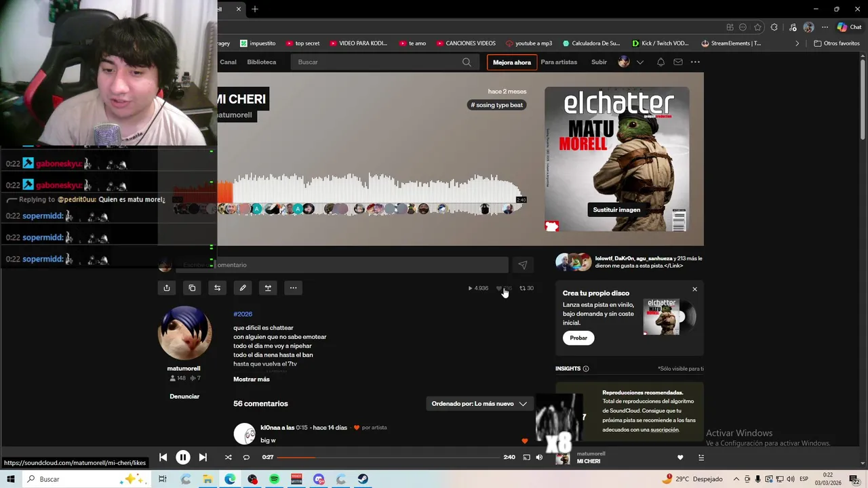The image size is (868, 488).
Task: Open the youtube a mp3 bookmark
Action: tap(529, 43)
